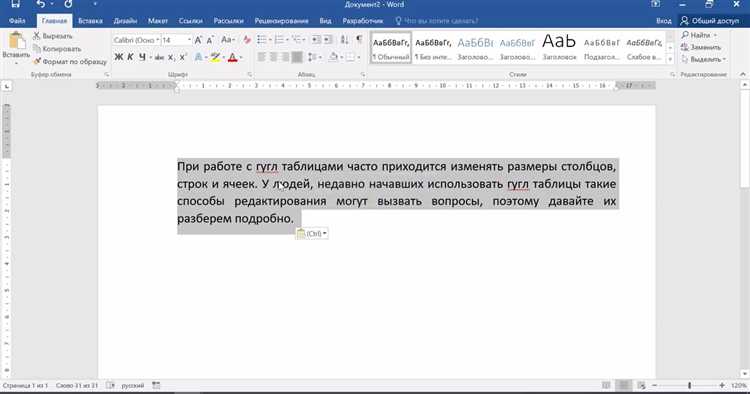Apply the large Заголовок title style
The height and width of the screenshot is (394, 750).
[559, 48]
